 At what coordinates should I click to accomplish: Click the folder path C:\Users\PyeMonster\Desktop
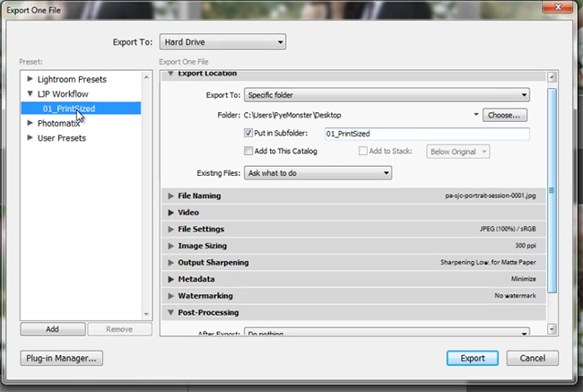click(292, 115)
